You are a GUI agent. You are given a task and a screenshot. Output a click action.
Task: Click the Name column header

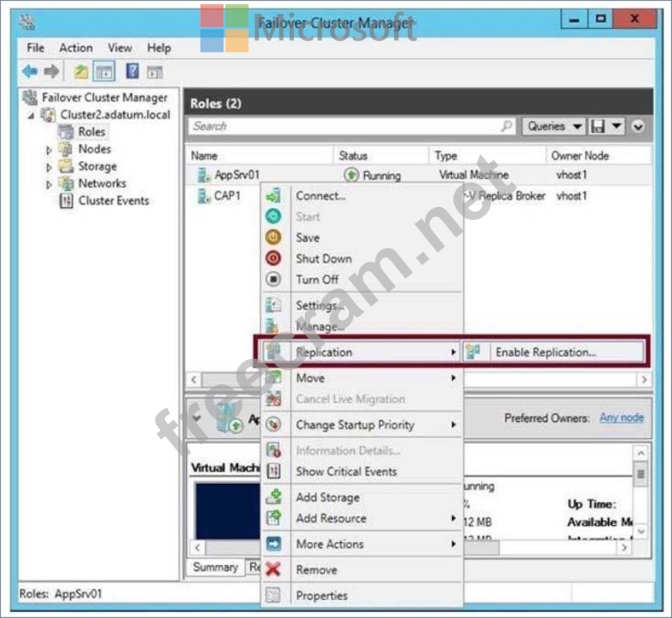click(x=259, y=155)
